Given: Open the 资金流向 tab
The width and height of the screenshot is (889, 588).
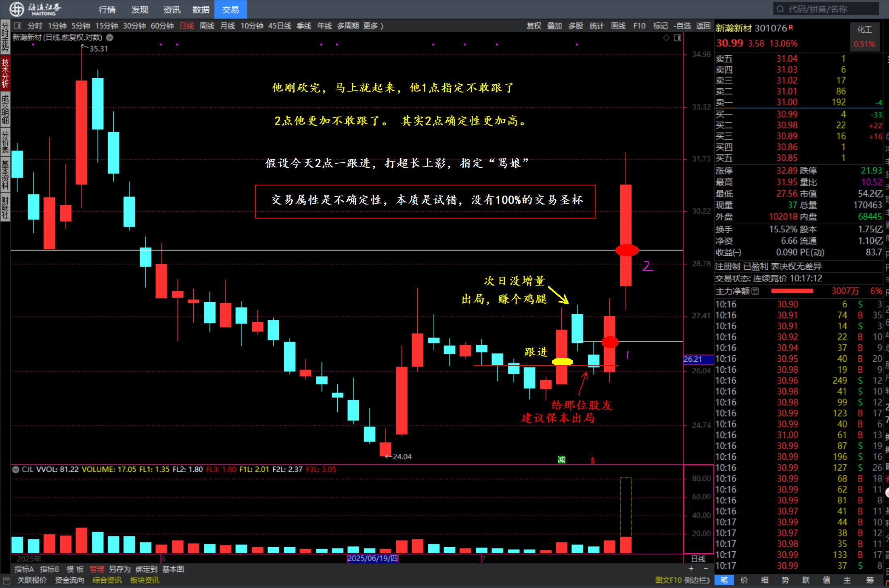Looking at the screenshot, I should tap(69, 580).
